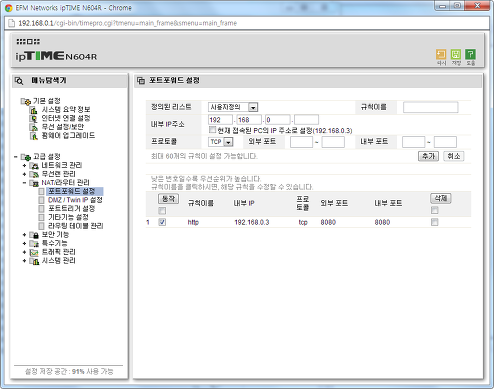
Task: Toggle the select-all checkbox under 동작 button
Action: 162,211
